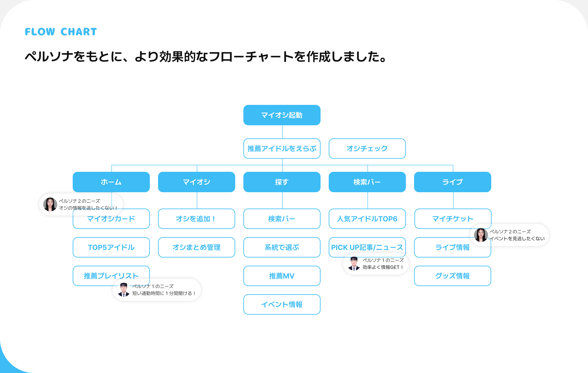Click 人気アイドルTOP6 box
588x373 pixels.
[x=367, y=219]
